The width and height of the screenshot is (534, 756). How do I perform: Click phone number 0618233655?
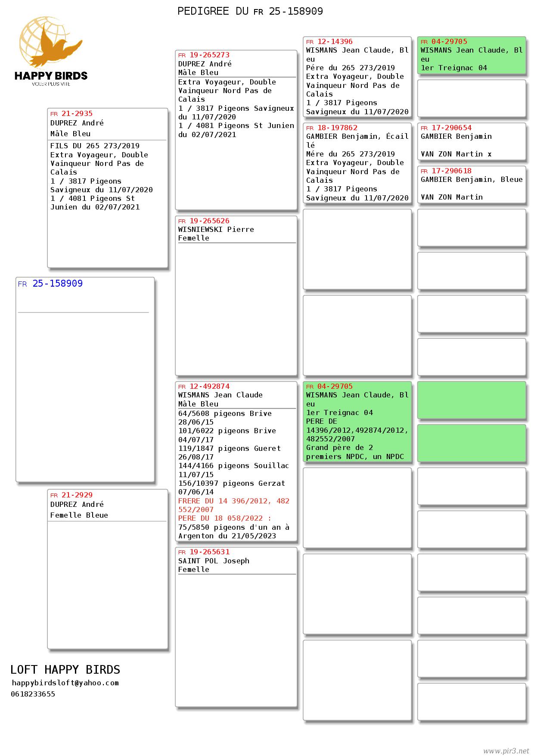[x=33, y=694]
